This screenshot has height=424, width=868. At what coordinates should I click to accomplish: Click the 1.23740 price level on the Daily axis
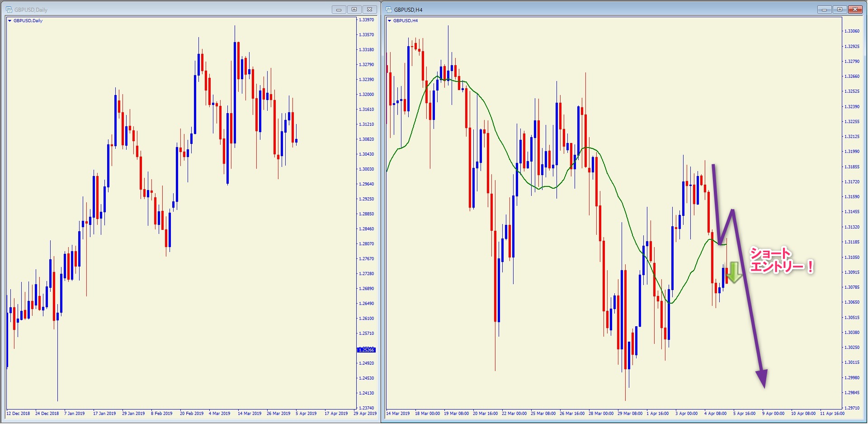tap(367, 408)
